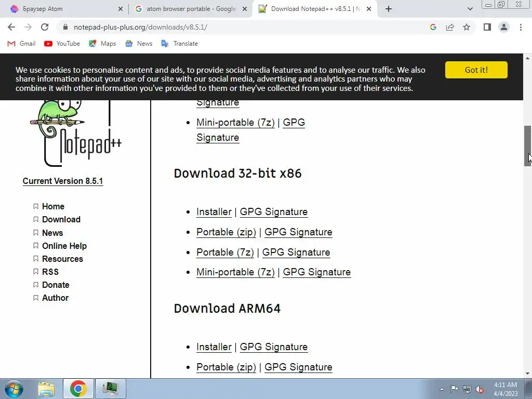Open the Translate bookmark
The width and height of the screenshot is (532, 399).
click(x=179, y=44)
